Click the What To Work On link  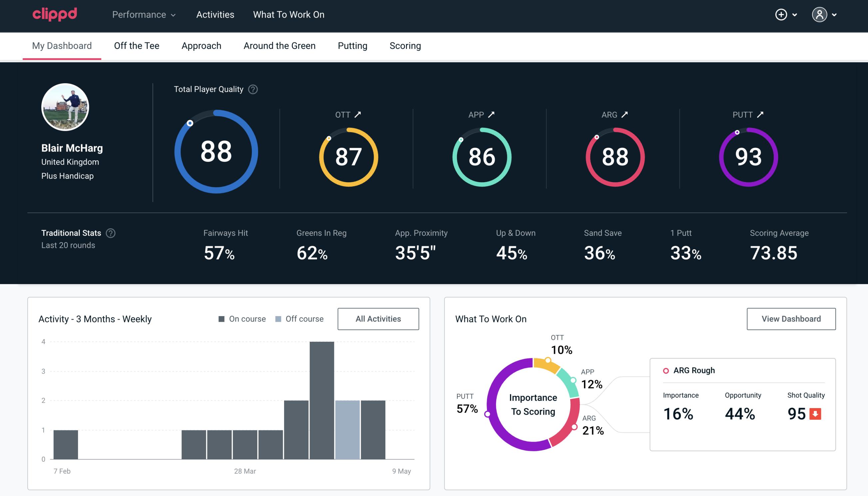(x=288, y=15)
